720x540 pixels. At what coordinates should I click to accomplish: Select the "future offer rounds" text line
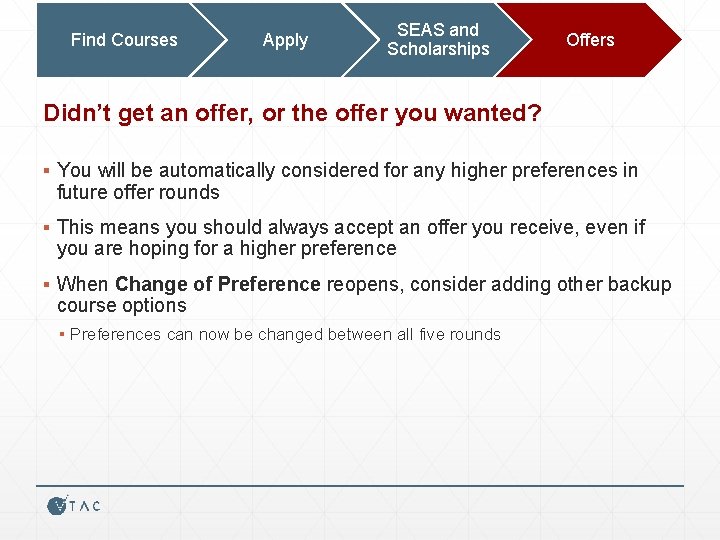pos(138,192)
